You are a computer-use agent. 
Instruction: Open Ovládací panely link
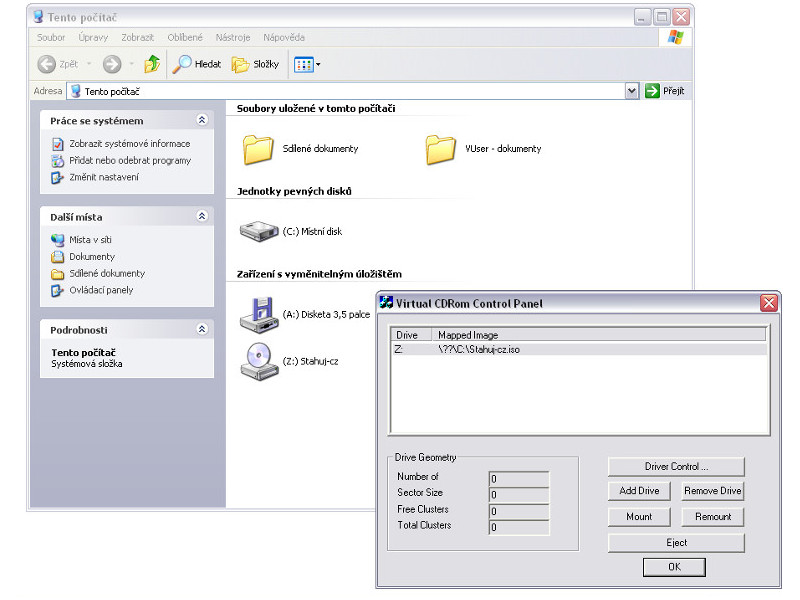101,290
